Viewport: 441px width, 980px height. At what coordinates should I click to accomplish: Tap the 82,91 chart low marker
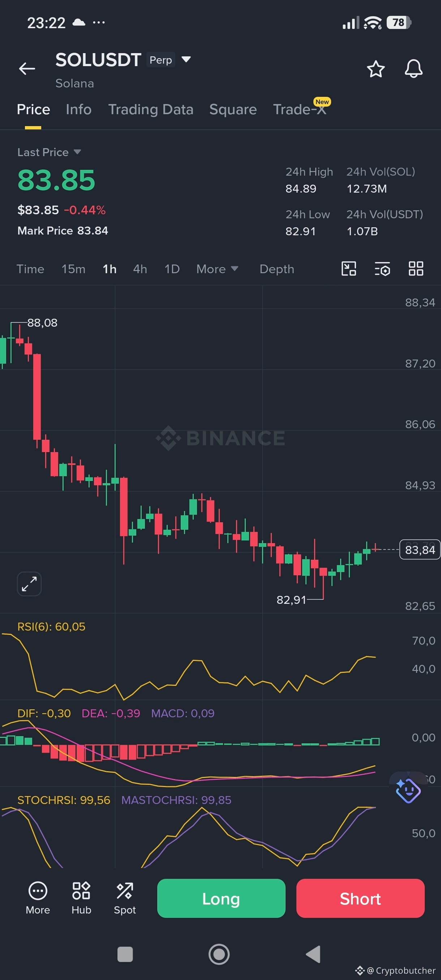point(291,600)
